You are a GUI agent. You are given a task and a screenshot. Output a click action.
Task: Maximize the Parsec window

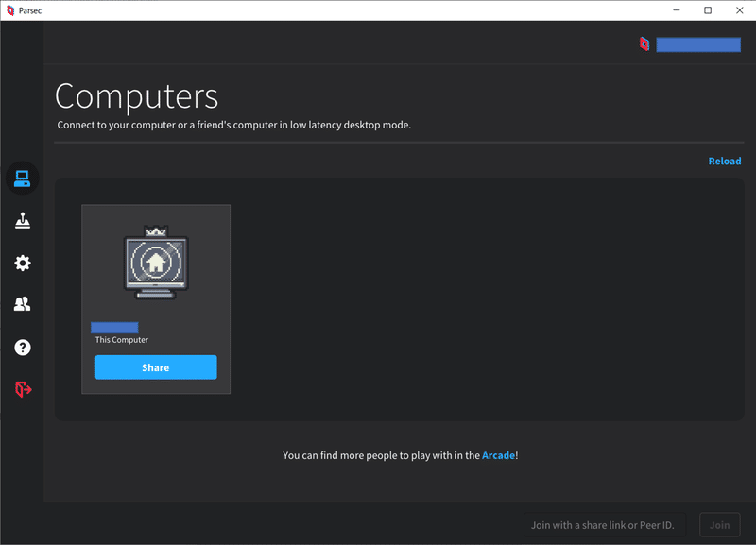point(708,10)
